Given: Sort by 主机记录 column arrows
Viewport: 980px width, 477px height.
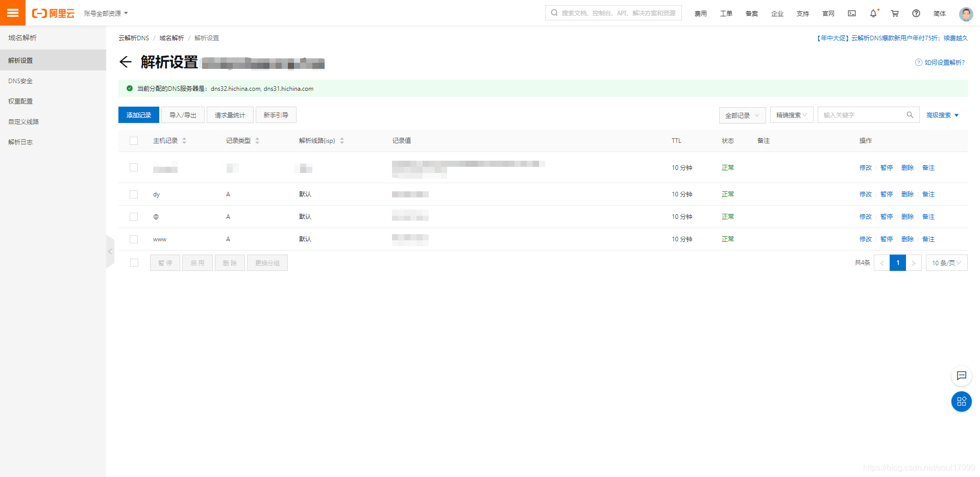Looking at the screenshot, I should [184, 141].
